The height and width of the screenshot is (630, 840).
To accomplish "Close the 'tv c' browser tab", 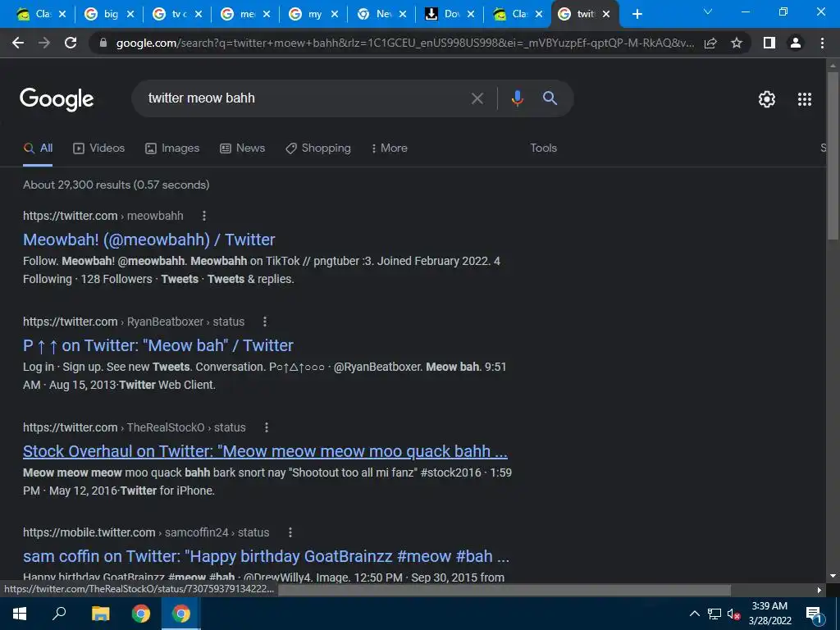I will tap(199, 14).
